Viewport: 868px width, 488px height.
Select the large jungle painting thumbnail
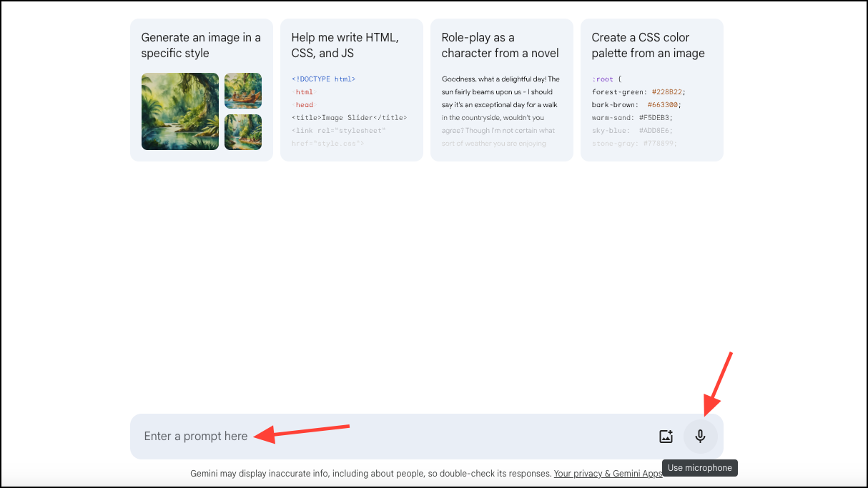tap(180, 111)
